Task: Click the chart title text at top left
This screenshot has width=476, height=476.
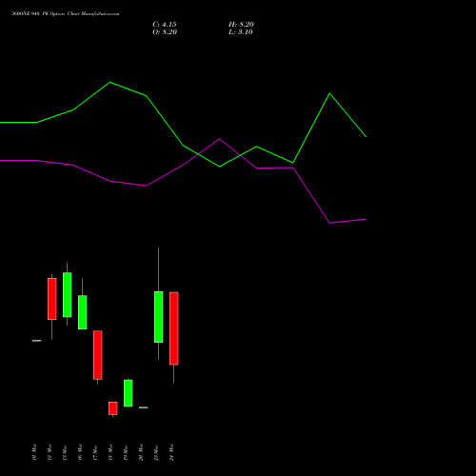Action: point(66,14)
